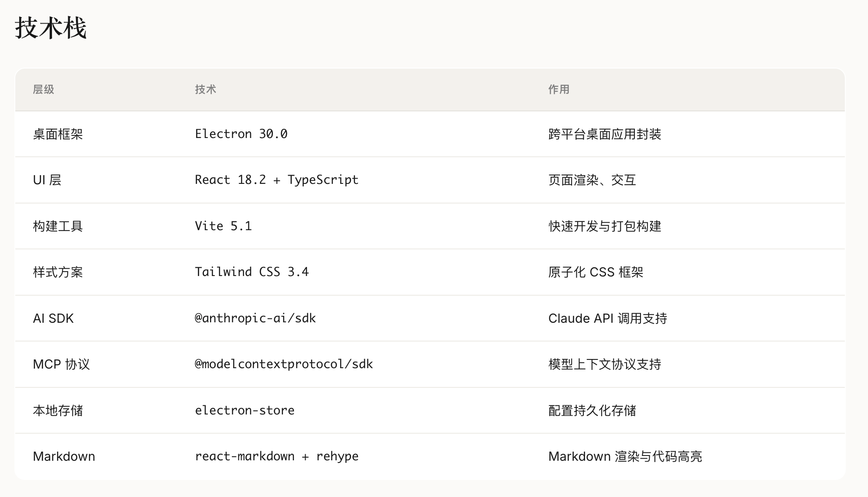Select the 构建工具 row label
Image resolution: width=868 pixels, height=497 pixels.
58,226
